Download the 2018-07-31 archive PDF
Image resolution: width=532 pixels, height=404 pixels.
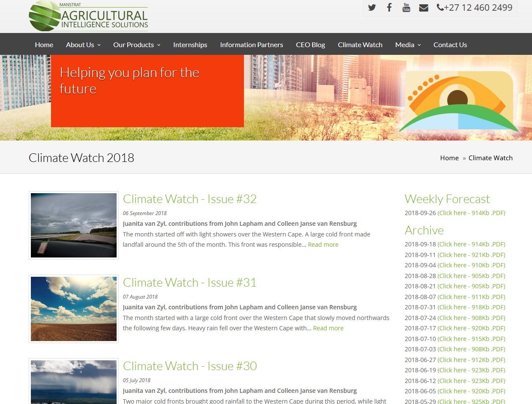point(471,307)
